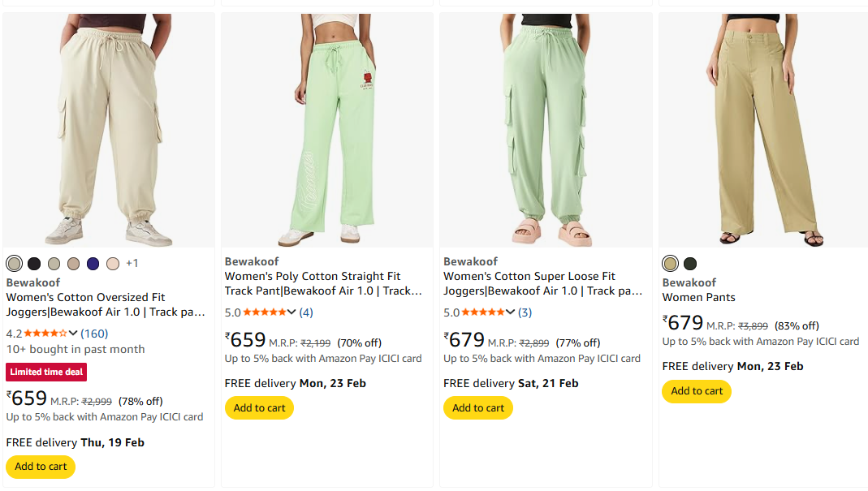This screenshot has height=491, width=868.
Task: Pick the peach color swatch option
Action: click(113, 264)
